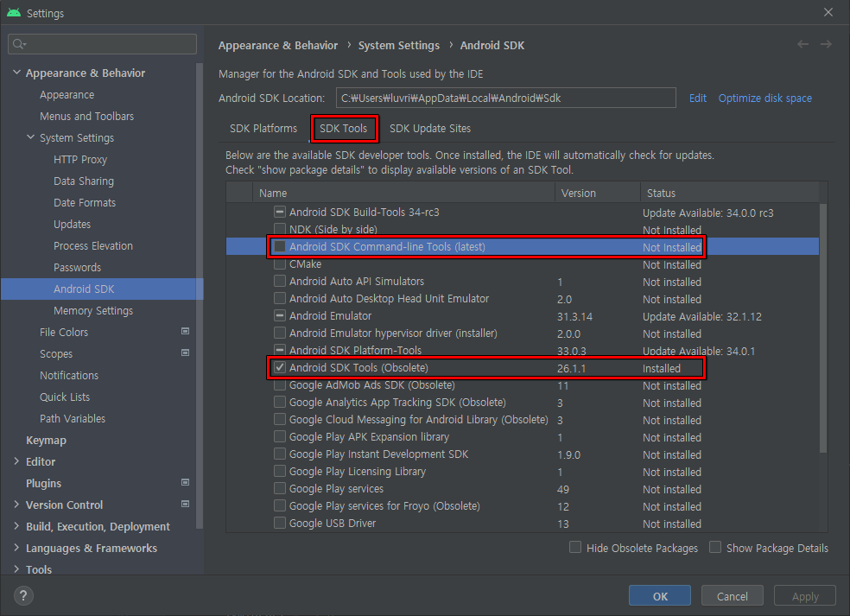850x616 pixels.
Task: Expand the Tools section
Action: [x=16, y=569]
